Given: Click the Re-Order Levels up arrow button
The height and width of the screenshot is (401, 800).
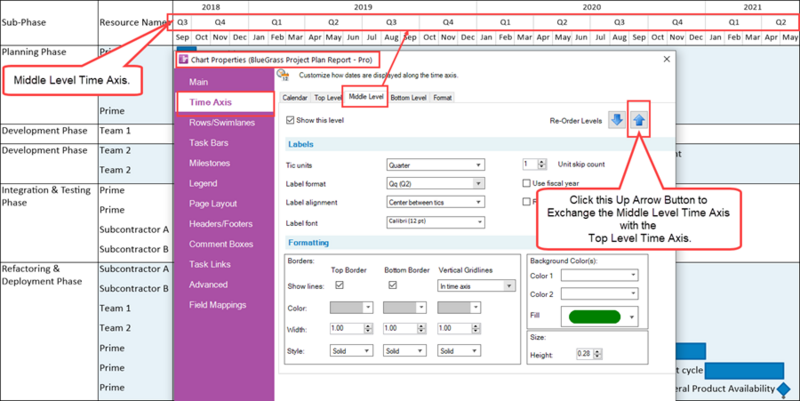Looking at the screenshot, I should pos(639,120).
